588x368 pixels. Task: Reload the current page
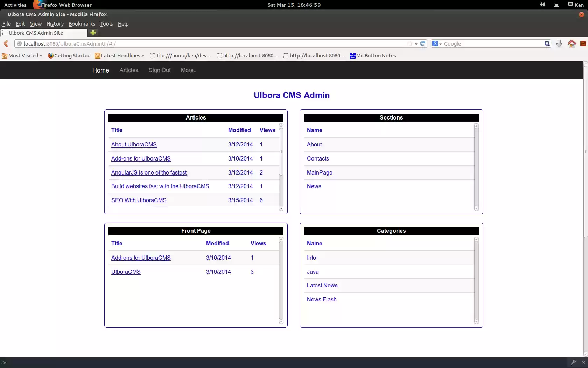click(x=422, y=43)
